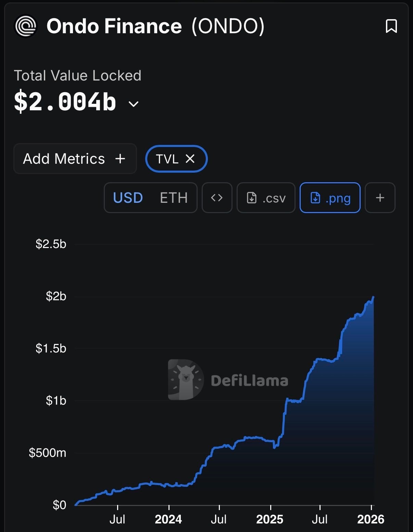
Task: Bookmark Ondo Finance with the bookmark icon
Action: [391, 26]
